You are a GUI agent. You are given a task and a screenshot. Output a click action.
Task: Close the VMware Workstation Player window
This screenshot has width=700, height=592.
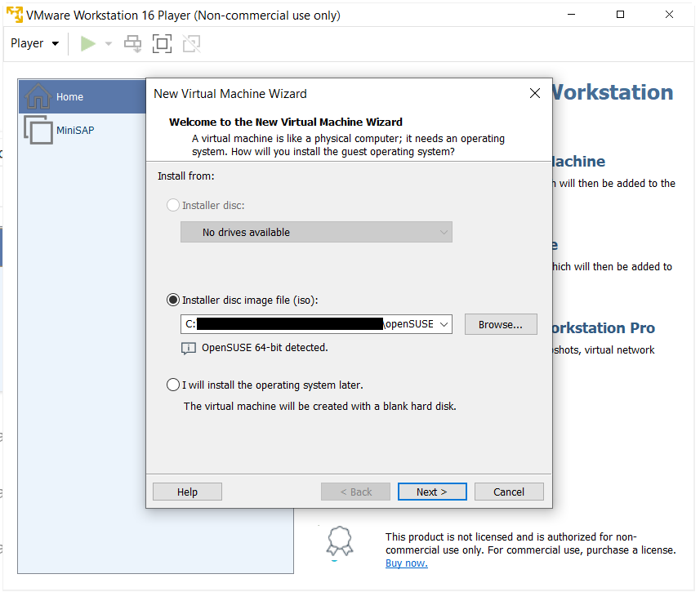(669, 15)
